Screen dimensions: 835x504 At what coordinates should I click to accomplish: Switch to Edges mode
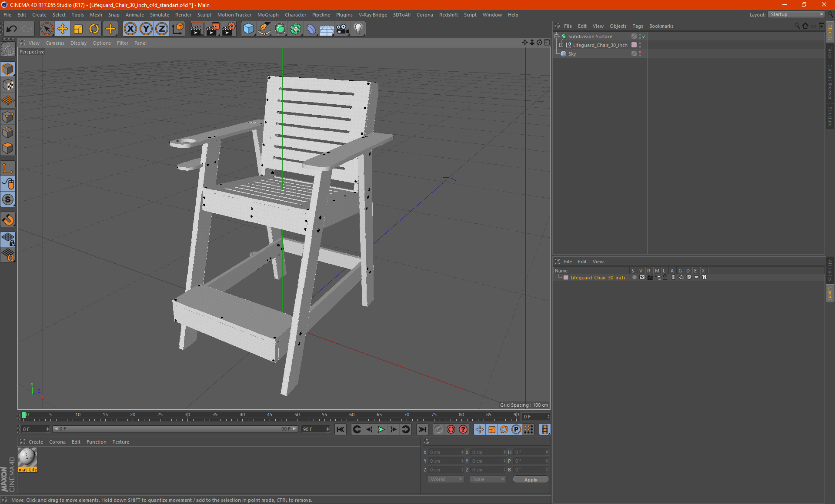click(x=8, y=133)
